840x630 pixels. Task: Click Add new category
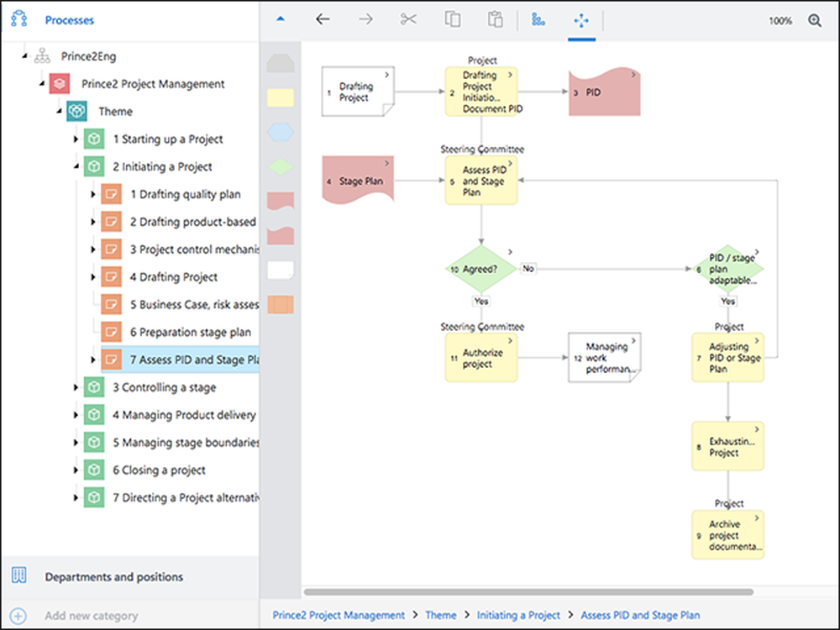tap(91, 616)
